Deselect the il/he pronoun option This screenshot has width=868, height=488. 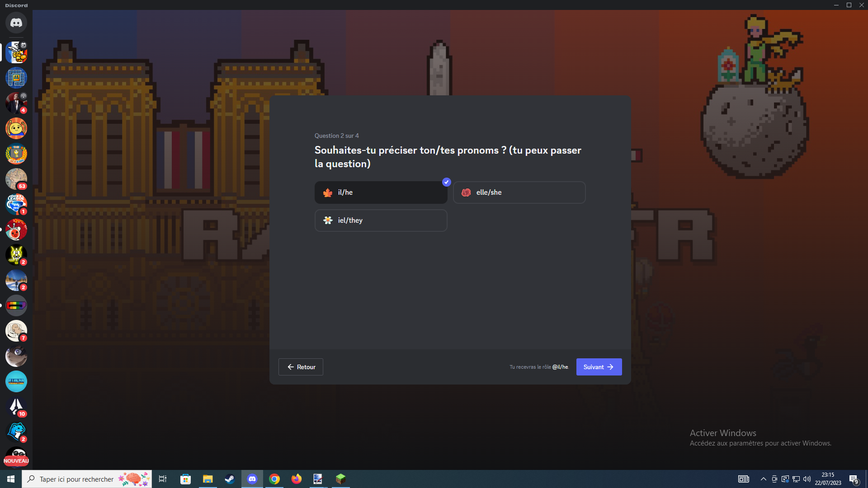[x=381, y=192]
